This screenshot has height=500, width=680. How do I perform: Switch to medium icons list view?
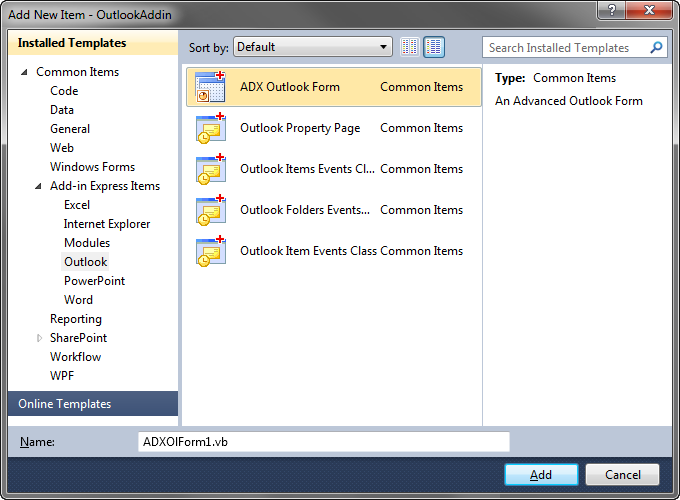(x=434, y=47)
